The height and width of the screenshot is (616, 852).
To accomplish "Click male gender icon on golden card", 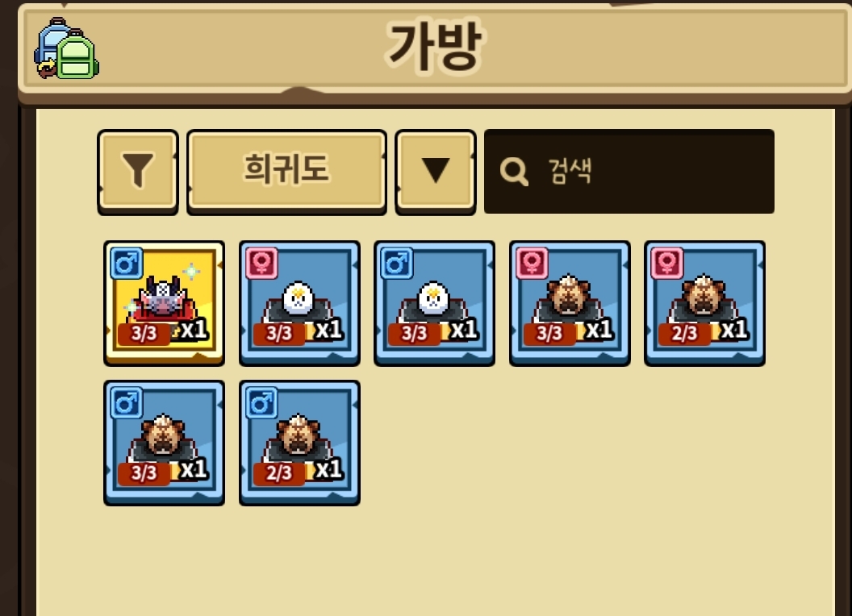I will tap(127, 264).
